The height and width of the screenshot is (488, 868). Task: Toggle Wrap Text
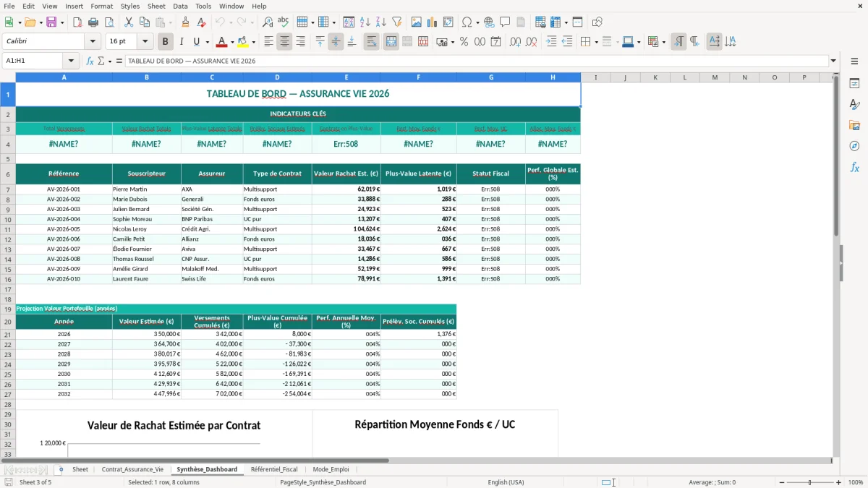(371, 42)
